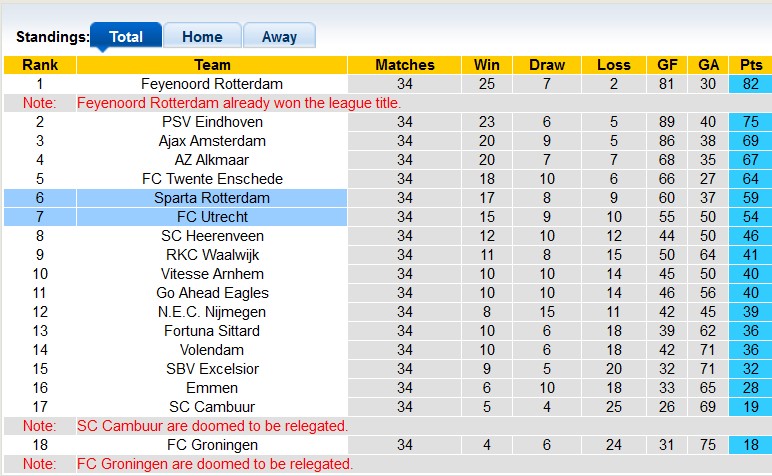This screenshot has height=476, width=772.
Task: Click Feyenoord's 82 points cell
Action: point(750,84)
